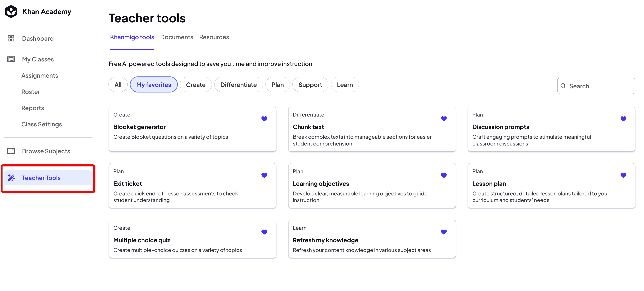644x291 pixels.
Task: Open the Multiple choice quiz tool title
Action: pos(142,240)
